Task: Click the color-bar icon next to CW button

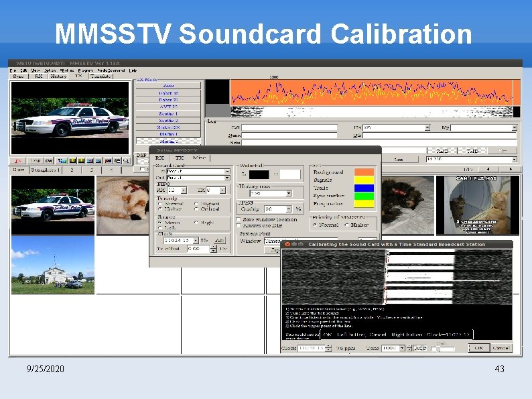Action: (x=62, y=161)
